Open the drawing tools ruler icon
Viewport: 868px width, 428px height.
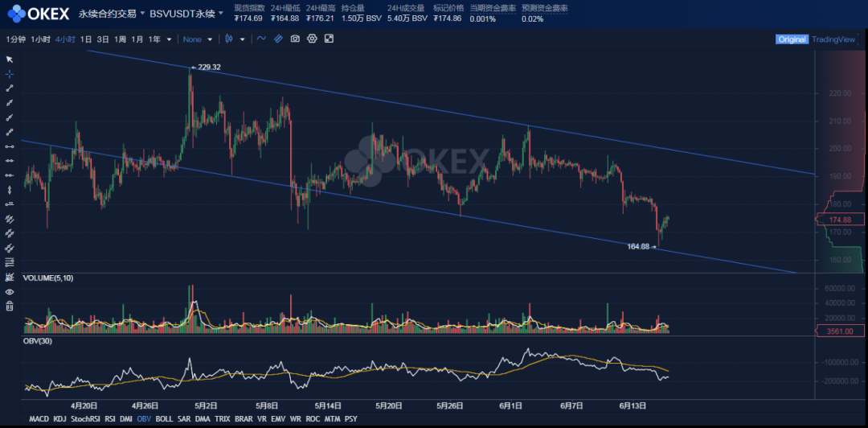click(278, 39)
